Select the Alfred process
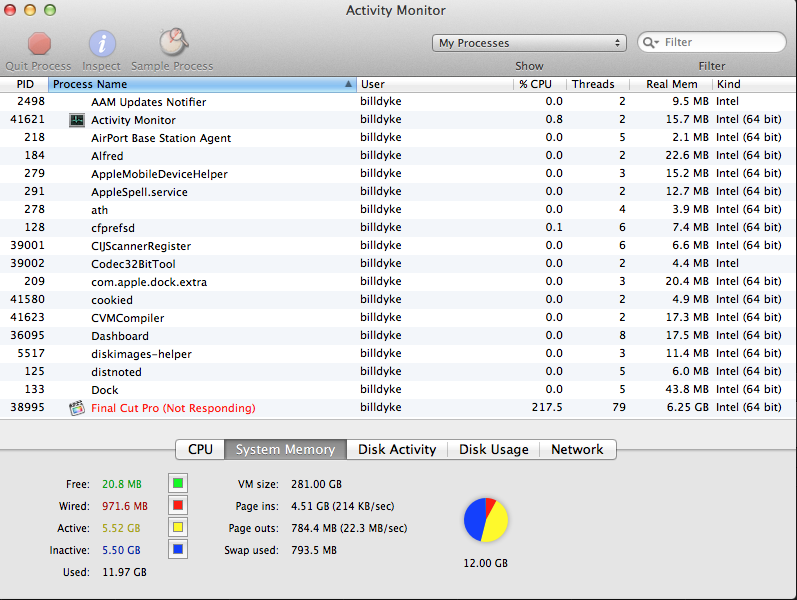This screenshot has width=797, height=600. [107, 156]
